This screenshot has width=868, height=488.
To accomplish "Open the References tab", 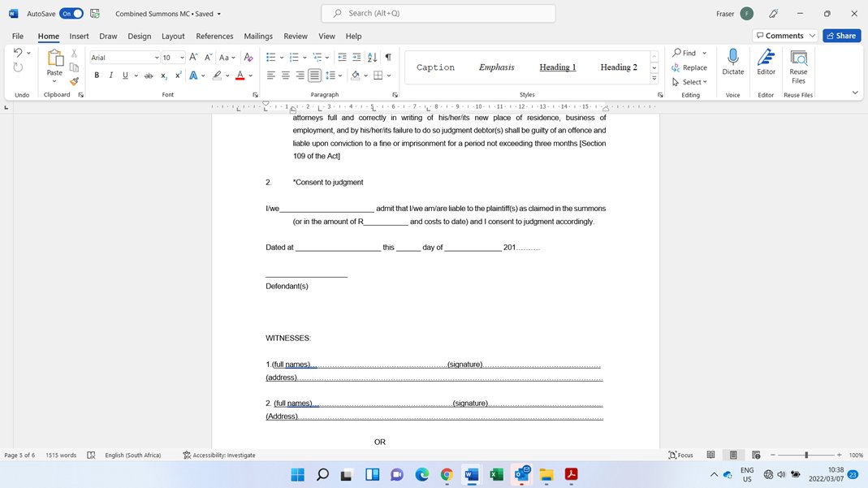I will pos(214,36).
